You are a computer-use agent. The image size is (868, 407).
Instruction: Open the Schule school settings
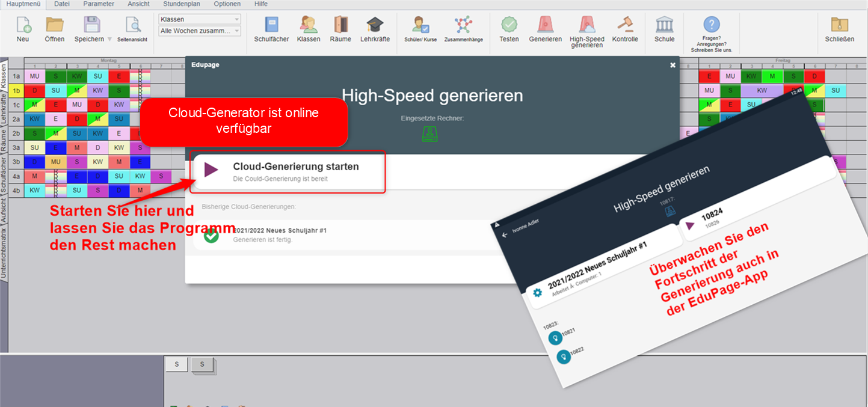point(665,29)
